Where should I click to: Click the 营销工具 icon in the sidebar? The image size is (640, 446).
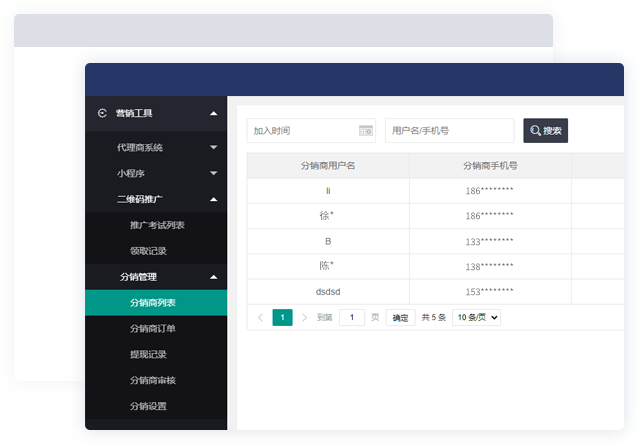pos(102,114)
